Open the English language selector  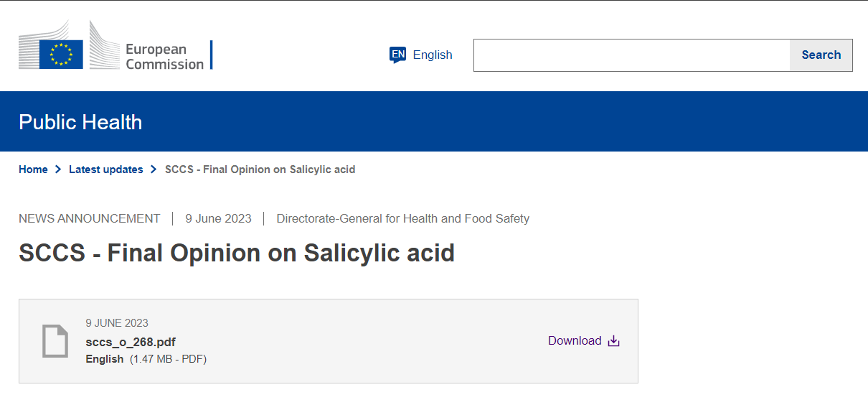coord(433,55)
